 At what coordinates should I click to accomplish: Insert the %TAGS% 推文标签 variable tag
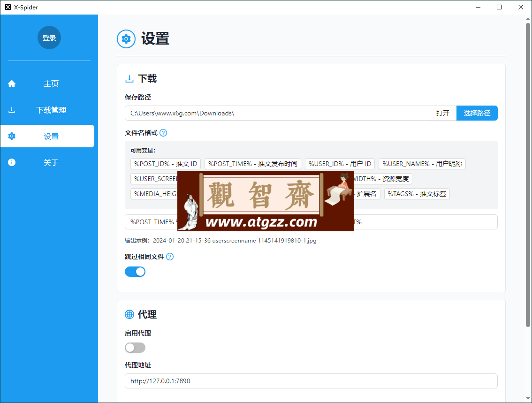(x=417, y=194)
